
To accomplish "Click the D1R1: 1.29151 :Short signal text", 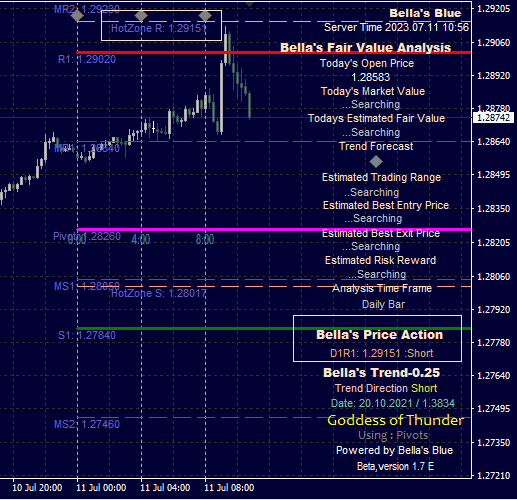I will pyautogui.click(x=381, y=353).
